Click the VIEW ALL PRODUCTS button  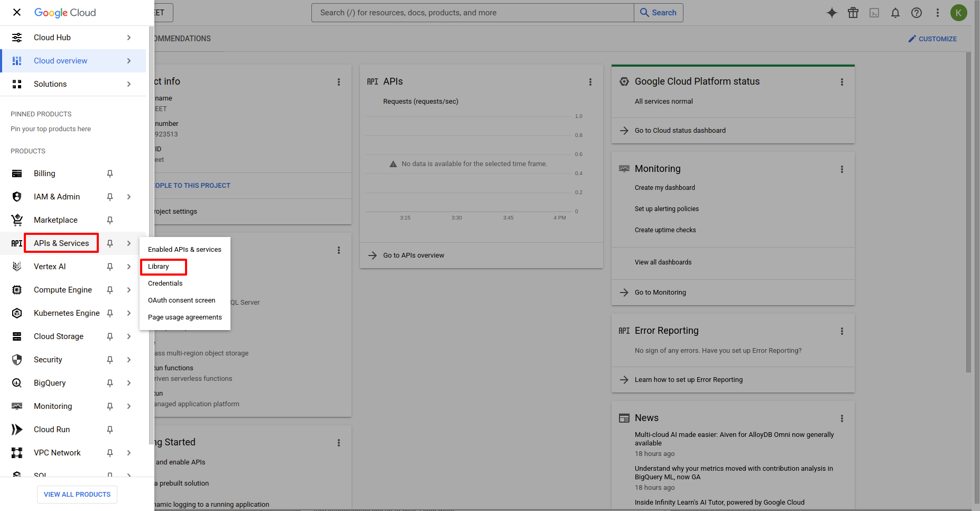click(77, 495)
